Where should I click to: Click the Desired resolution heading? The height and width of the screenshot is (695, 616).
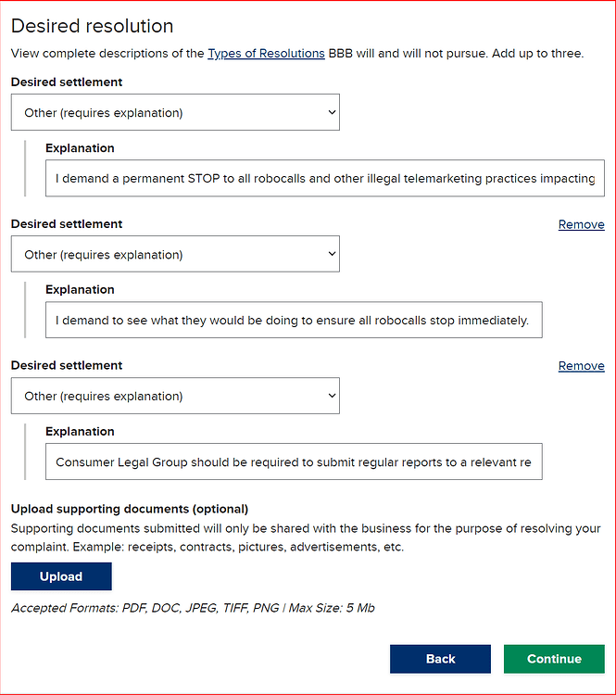[x=93, y=26]
